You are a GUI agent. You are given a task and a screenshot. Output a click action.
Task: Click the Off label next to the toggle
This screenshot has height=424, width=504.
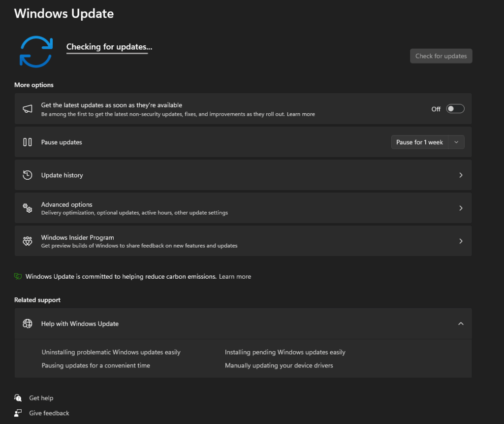436,109
